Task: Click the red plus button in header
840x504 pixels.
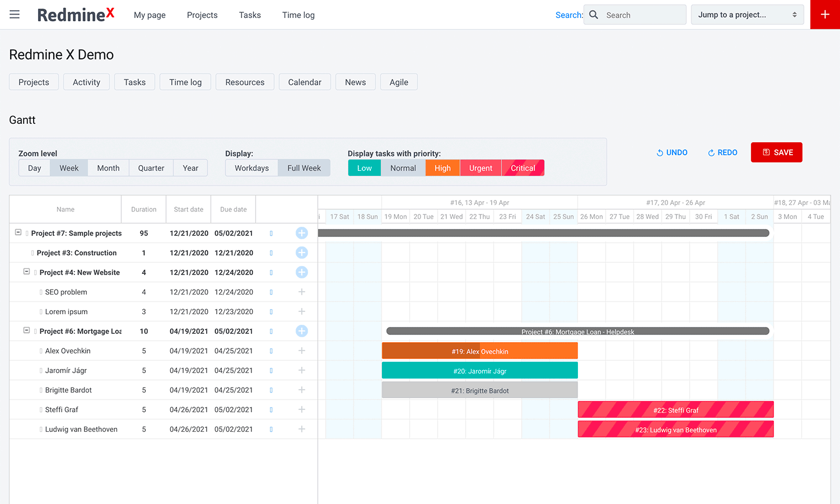Action: [825, 15]
